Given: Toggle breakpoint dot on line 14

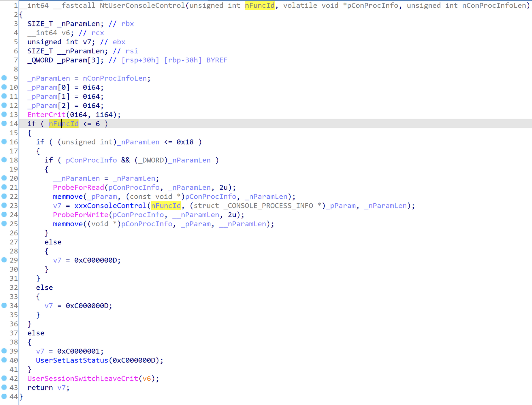Looking at the screenshot, I should click(x=4, y=124).
